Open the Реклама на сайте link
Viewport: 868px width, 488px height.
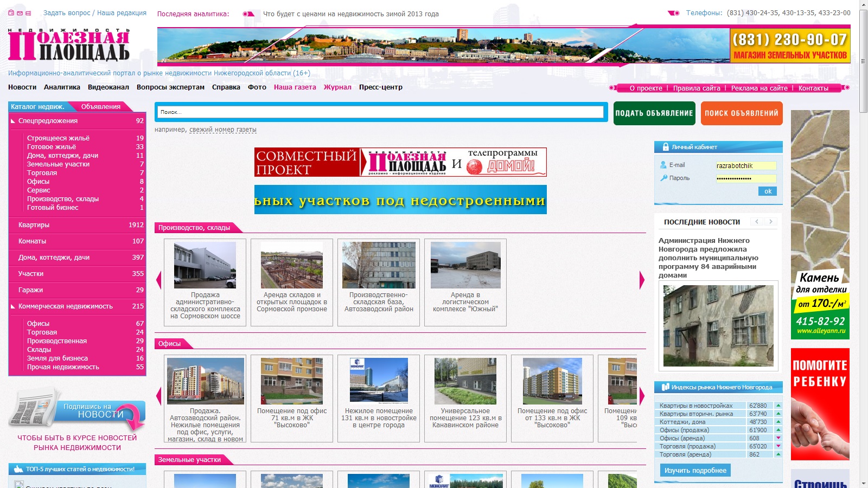759,88
